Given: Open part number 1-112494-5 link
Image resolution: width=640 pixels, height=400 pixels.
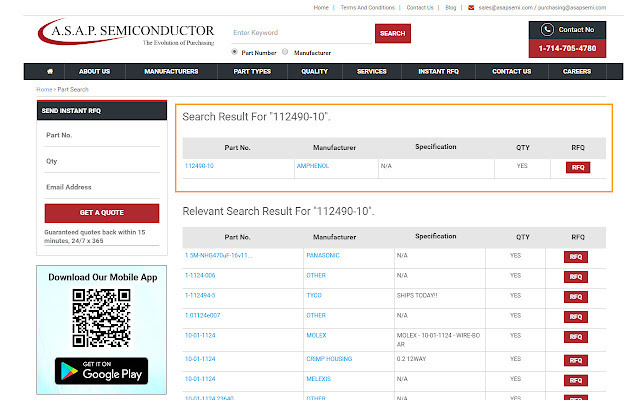Looking at the screenshot, I should (x=200, y=295).
